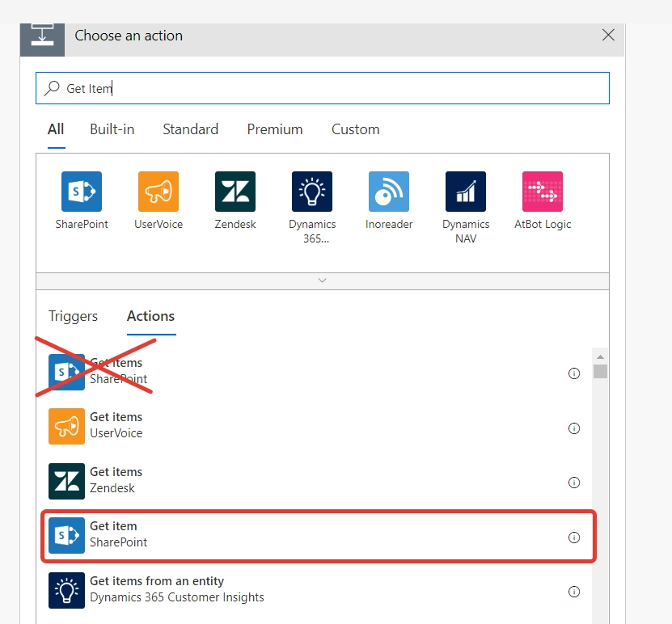Screen dimensions: 672x624
Task: Open the Standard connectors tab
Action: pyautogui.click(x=190, y=129)
